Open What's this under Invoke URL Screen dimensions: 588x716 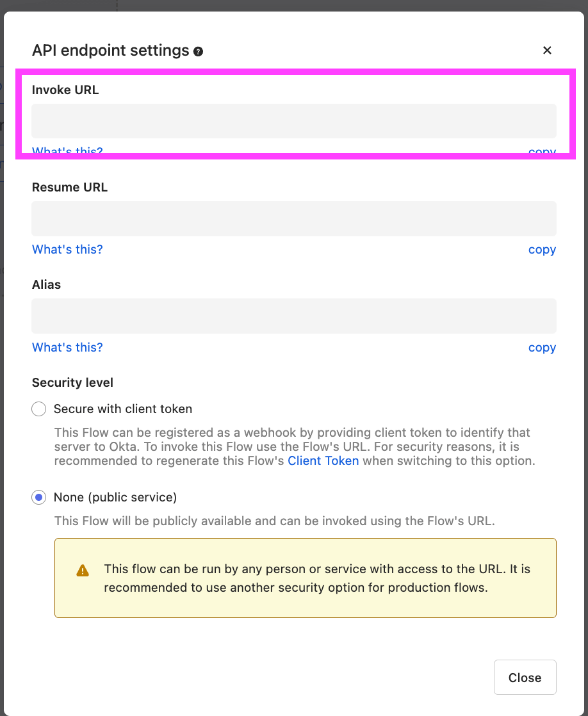pyautogui.click(x=67, y=151)
